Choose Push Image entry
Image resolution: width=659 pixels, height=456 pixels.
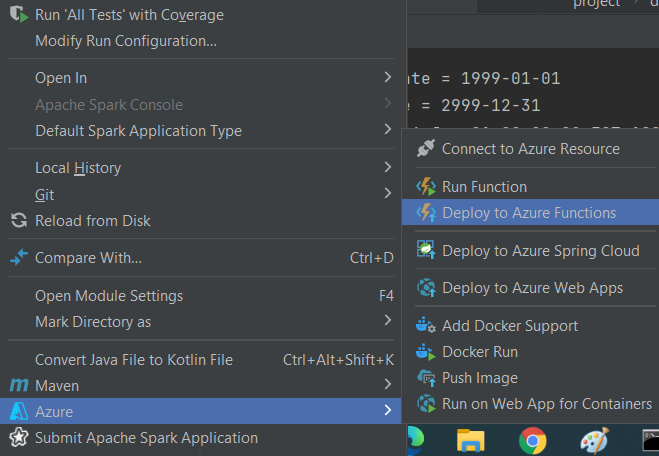click(x=530, y=377)
